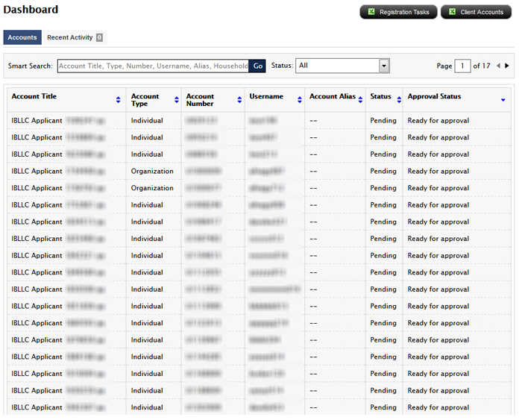This screenshot has height=420, width=519.
Task: Select first row's IBLLC Applicant title
Action: click(x=37, y=120)
